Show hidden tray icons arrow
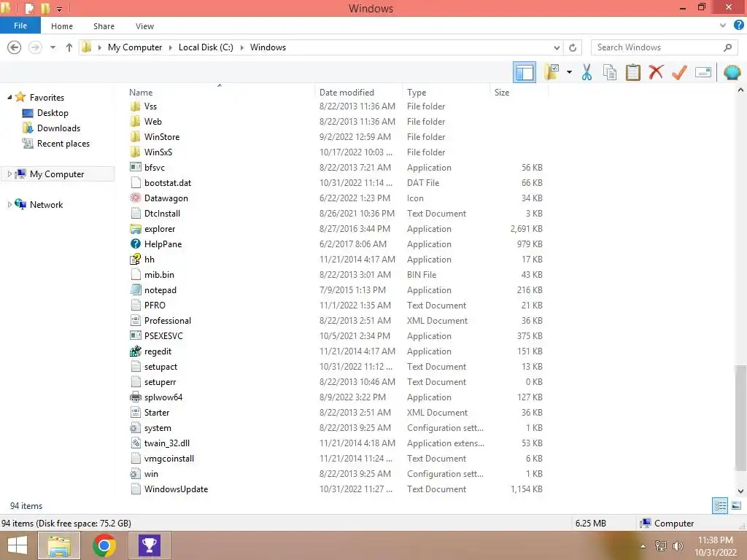Image resolution: width=747 pixels, height=560 pixels. click(x=643, y=546)
